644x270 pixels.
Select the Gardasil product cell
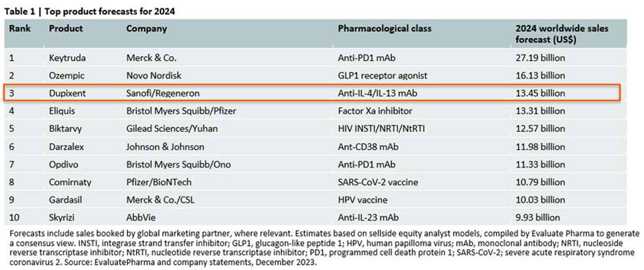click(65, 200)
